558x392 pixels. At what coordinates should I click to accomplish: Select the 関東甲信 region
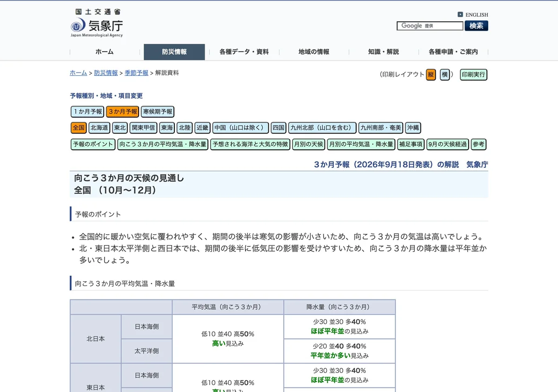pos(143,128)
